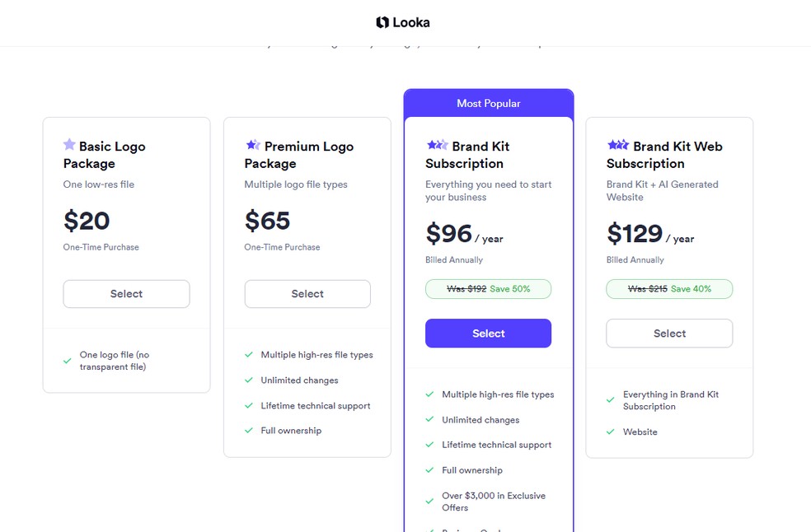Click the three-star icon beside Brand Kit Web Subscription
This screenshot has width=811, height=532.
[617, 146]
